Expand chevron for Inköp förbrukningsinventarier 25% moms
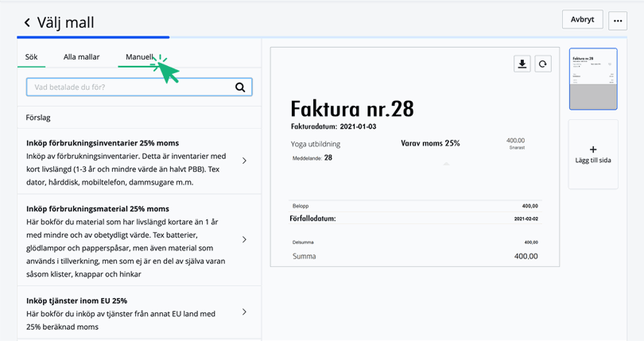The height and width of the screenshot is (341, 644). [x=244, y=161]
